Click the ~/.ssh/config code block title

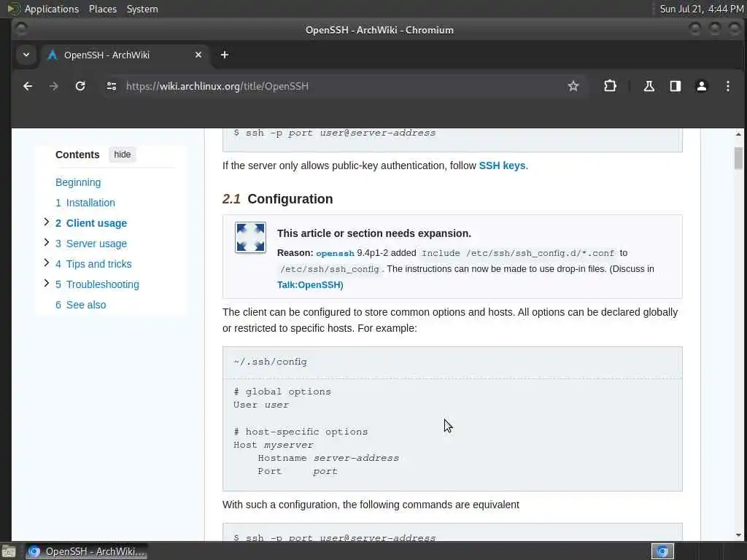(x=270, y=362)
